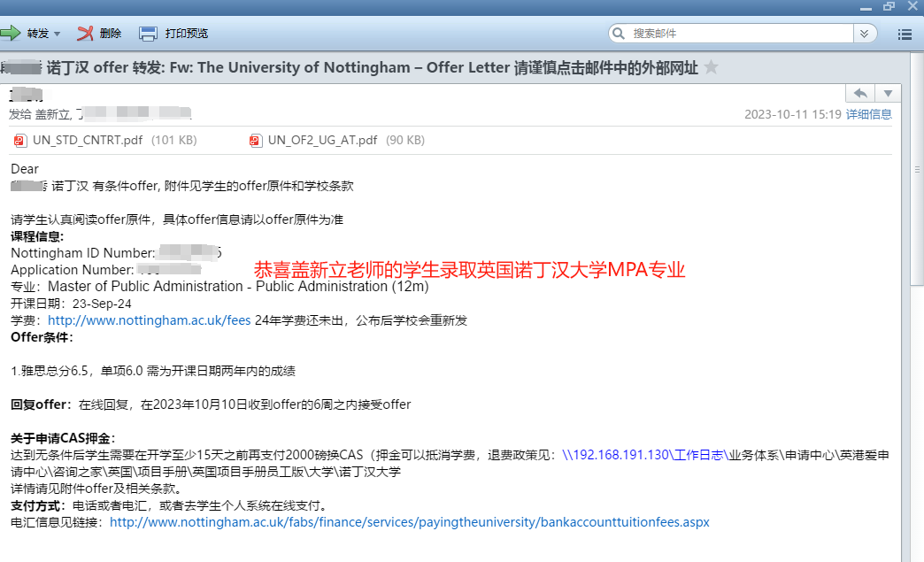Screen dimensions: 924x562
Task: Click PDF icon of UN_OF2_UG_AT.pdf
Action: click(256, 140)
